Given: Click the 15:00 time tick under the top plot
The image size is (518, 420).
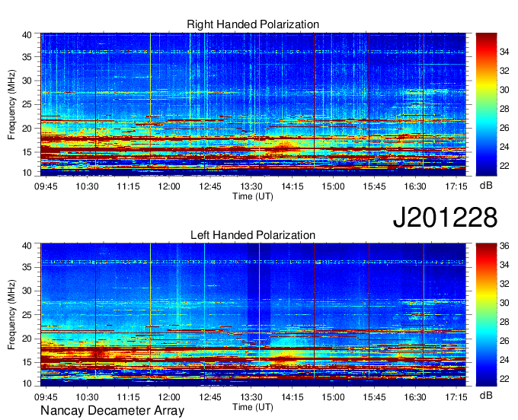Looking at the screenshot, I should point(333,186).
